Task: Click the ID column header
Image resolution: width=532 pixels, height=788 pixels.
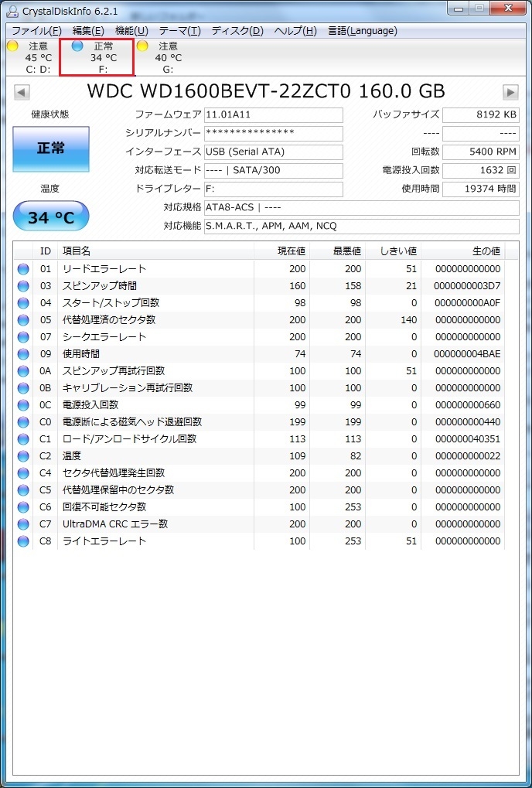Action: (x=45, y=251)
